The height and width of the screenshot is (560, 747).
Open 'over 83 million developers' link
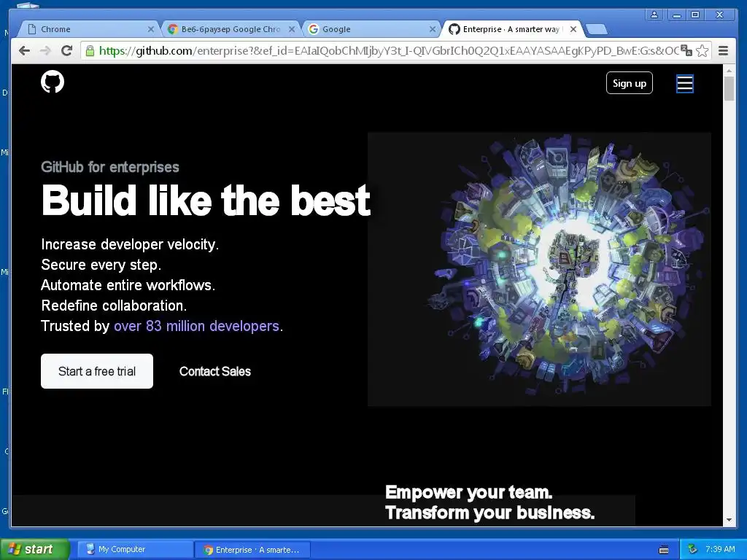coord(196,326)
